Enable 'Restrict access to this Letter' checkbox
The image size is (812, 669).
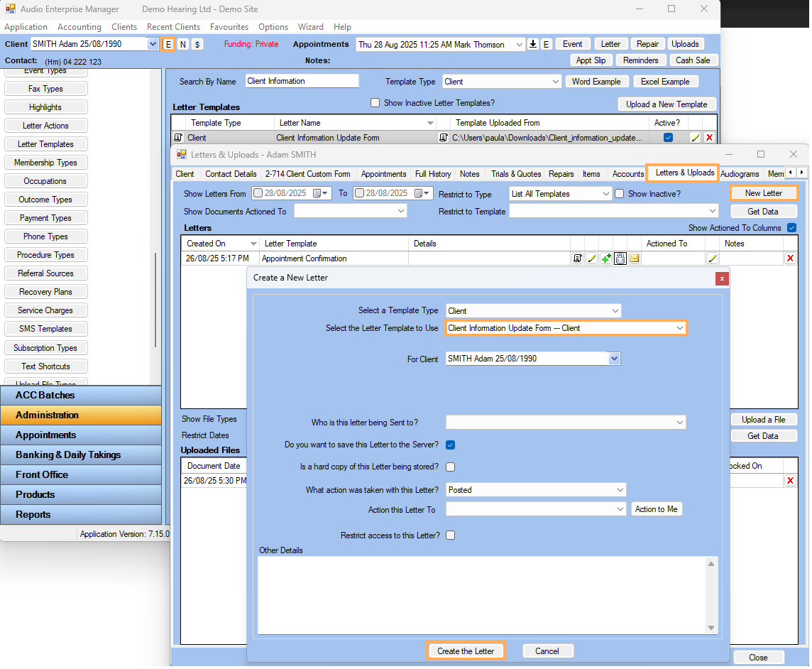[450, 535]
